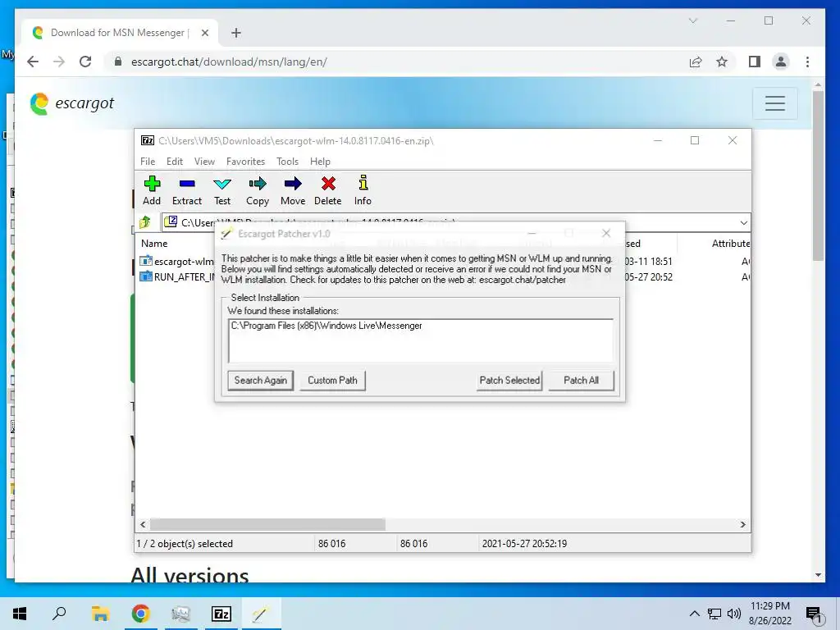Click the escargot logo on the webpage
The image size is (840, 630).
click(72, 103)
